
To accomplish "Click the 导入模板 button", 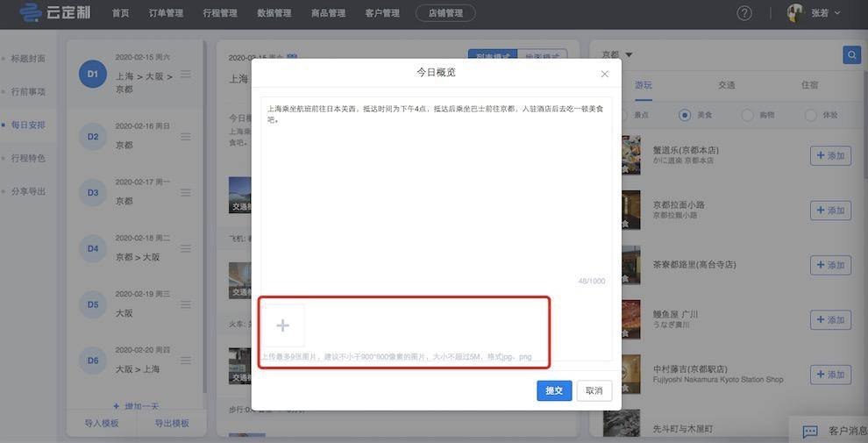I will click(x=102, y=423).
